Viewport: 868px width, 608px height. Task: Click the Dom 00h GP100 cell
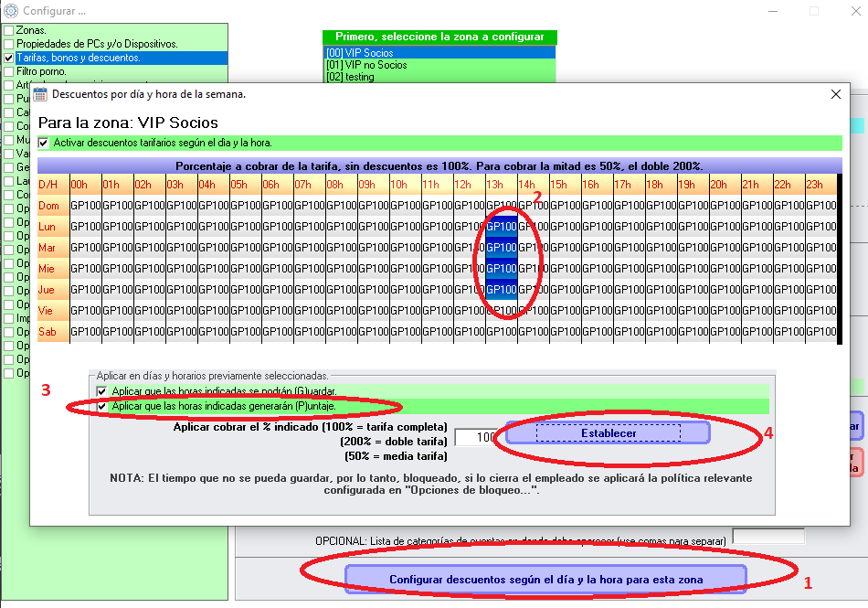tap(86, 206)
